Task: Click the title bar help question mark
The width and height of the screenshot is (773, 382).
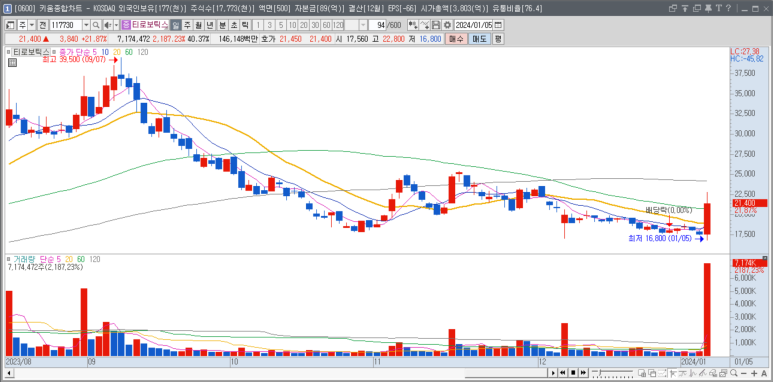Action: pos(728,8)
